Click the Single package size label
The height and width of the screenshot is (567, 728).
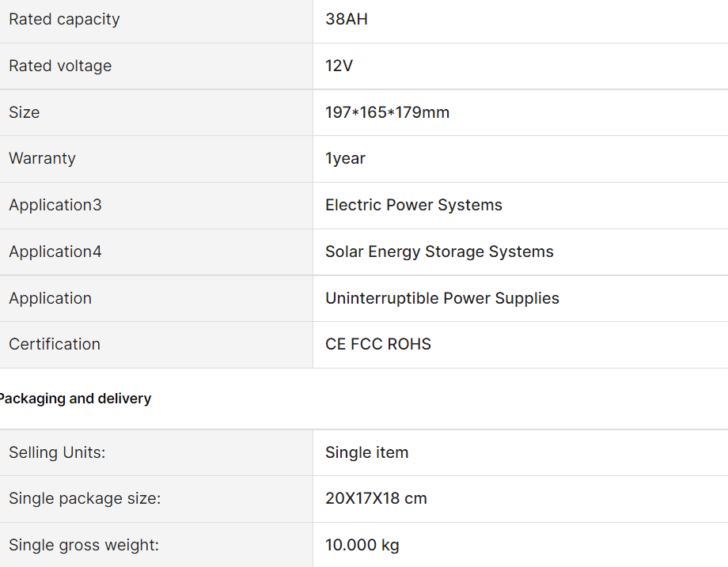tap(85, 499)
